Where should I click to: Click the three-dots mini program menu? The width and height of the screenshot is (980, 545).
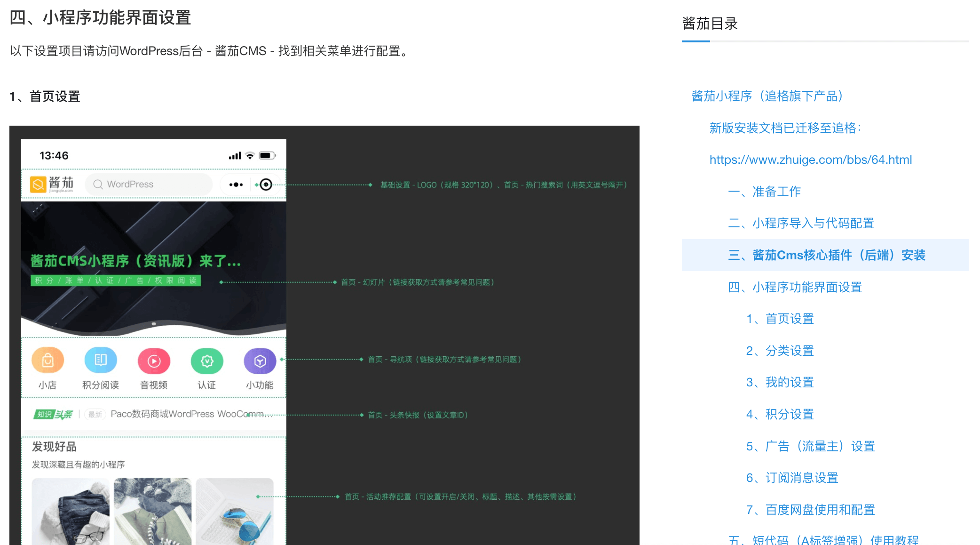click(236, 184)
